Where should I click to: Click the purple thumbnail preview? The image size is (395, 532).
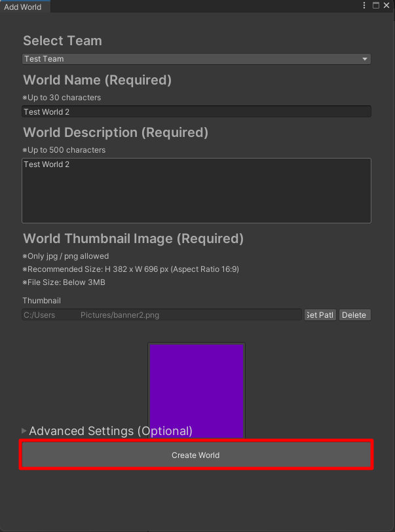click(197, 391)
